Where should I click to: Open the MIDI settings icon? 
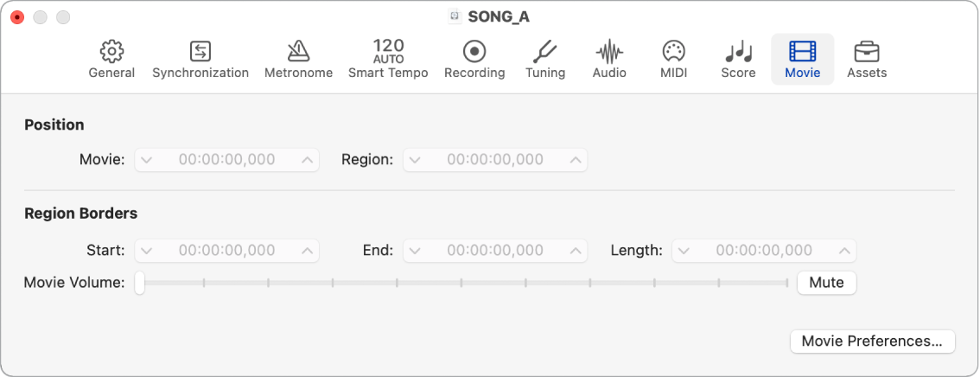click(x=673, y=52)
